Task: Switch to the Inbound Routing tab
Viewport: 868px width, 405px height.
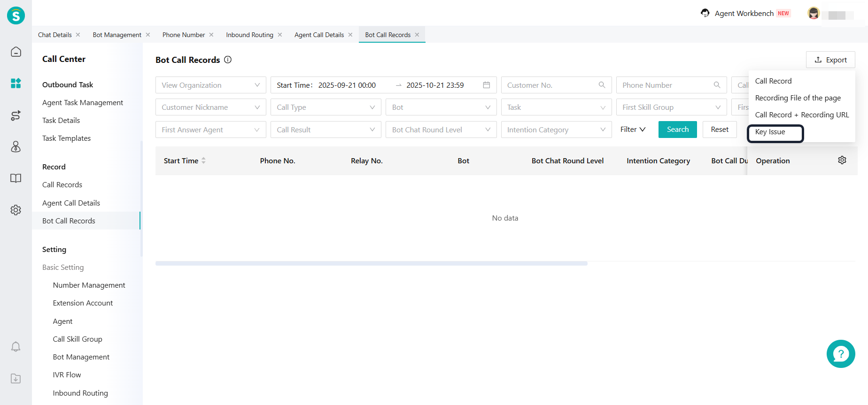Action: pyautogui.click(x=249, y=35)
